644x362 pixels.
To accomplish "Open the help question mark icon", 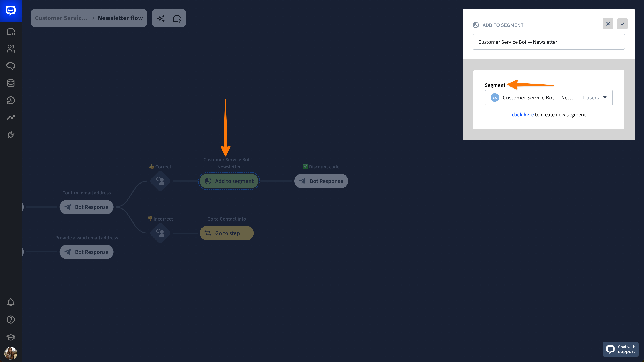I will (x=10, y=319).
